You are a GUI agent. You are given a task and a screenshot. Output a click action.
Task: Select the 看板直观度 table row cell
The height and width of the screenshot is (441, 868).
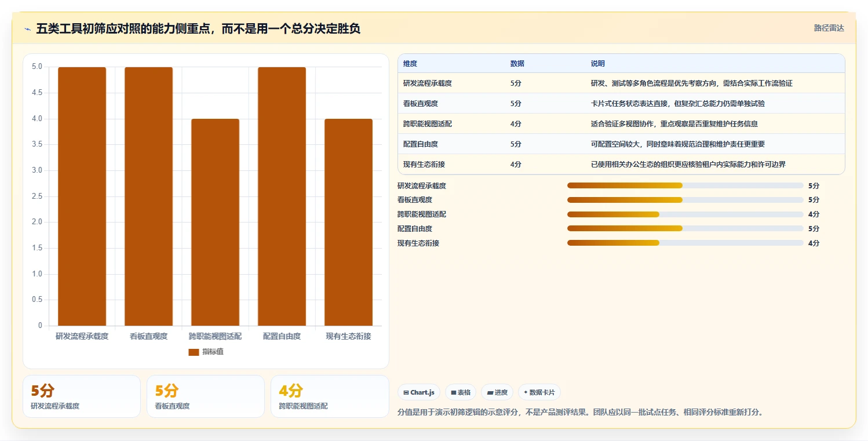coord(421,104)
